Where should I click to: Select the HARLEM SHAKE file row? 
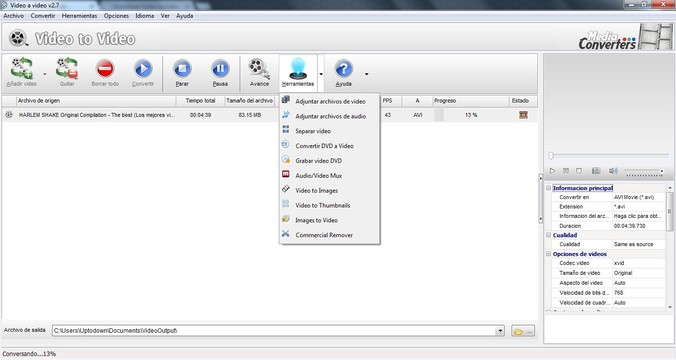269,115
